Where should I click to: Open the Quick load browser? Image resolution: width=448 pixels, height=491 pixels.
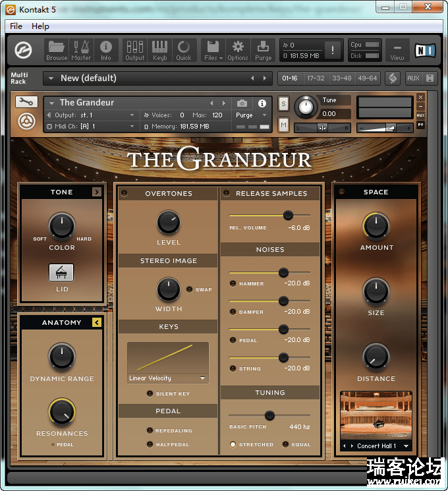184,50
